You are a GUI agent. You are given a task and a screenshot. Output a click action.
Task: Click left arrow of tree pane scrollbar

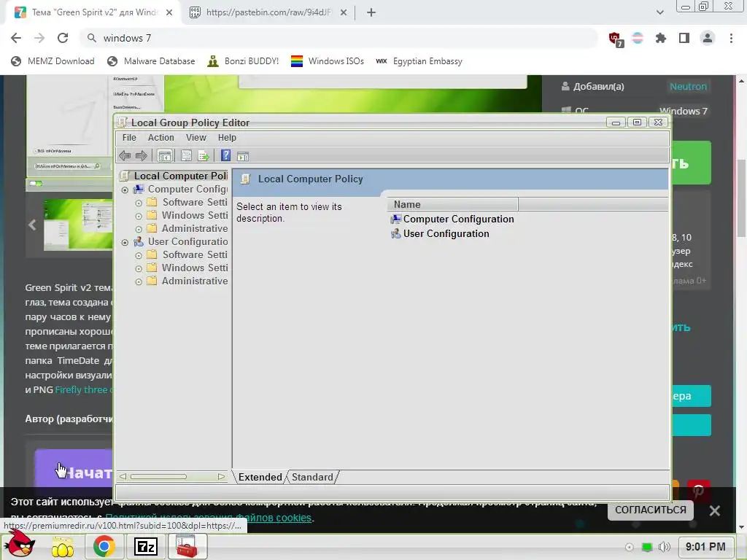pyautogui.click(x=123, y=476)
